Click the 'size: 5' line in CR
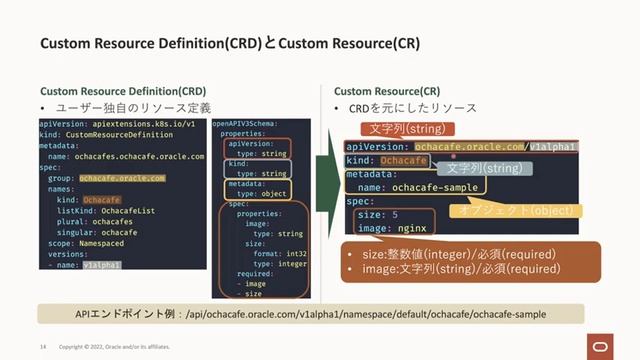This screenshot has height=360, width=640. pyautogui.click(x=378, y=215)
